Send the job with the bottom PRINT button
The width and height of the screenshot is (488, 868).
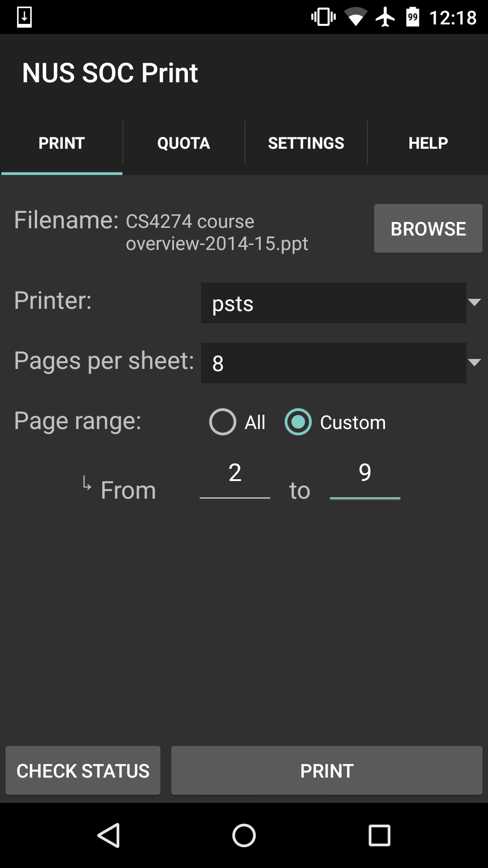[327, 770]
